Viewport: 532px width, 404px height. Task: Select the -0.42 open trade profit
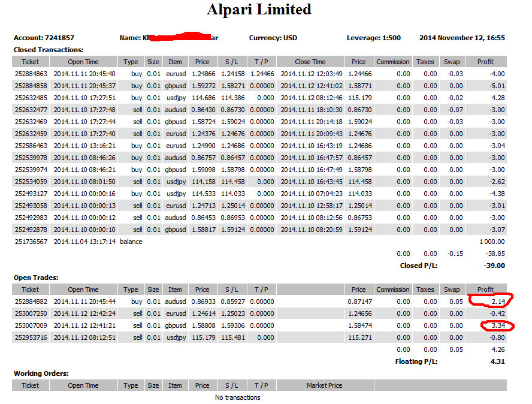pyautogui.click(x=497, y=313)
